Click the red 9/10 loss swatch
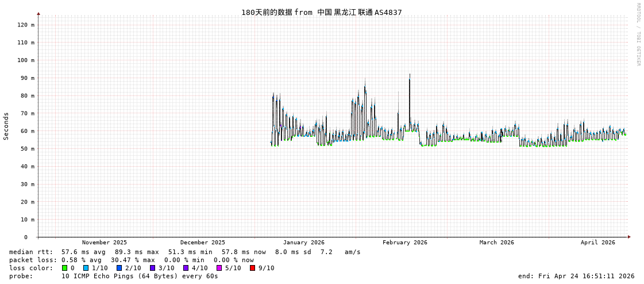 tap(253, 268)
